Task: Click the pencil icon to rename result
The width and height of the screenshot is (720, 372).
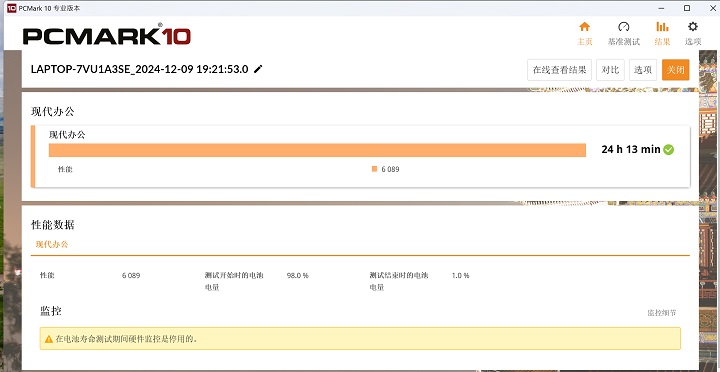Action: tap(259, 69)
